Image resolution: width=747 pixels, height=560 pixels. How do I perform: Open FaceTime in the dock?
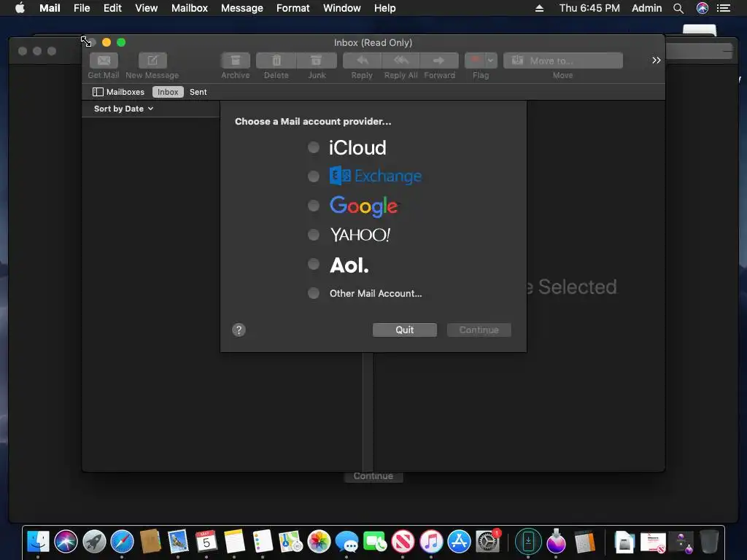(375, 542)
